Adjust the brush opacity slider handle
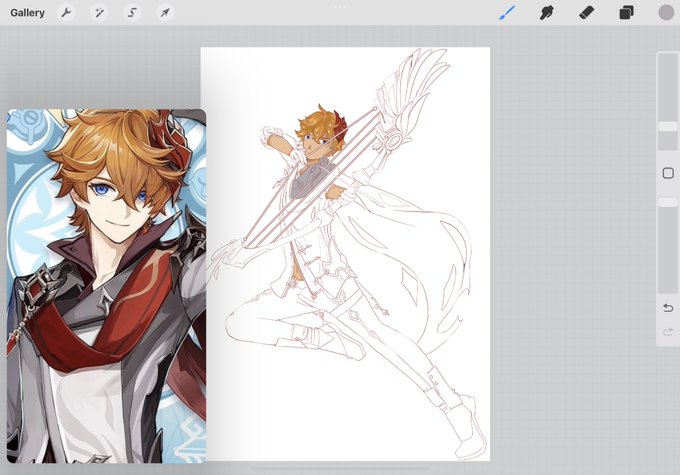The width and height of the screenshot is (680, 475). coord(668,202)
